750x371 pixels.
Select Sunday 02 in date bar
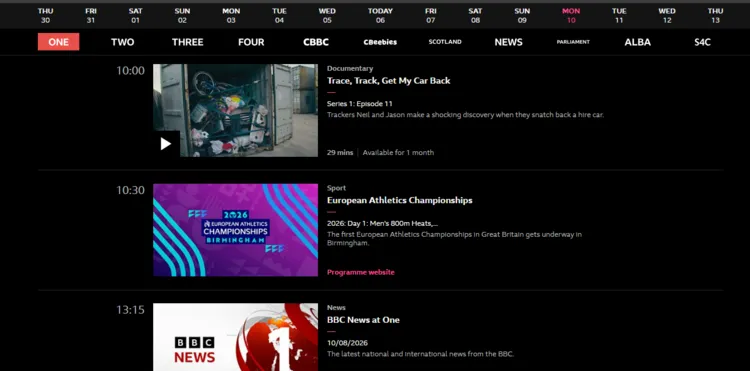182,15
